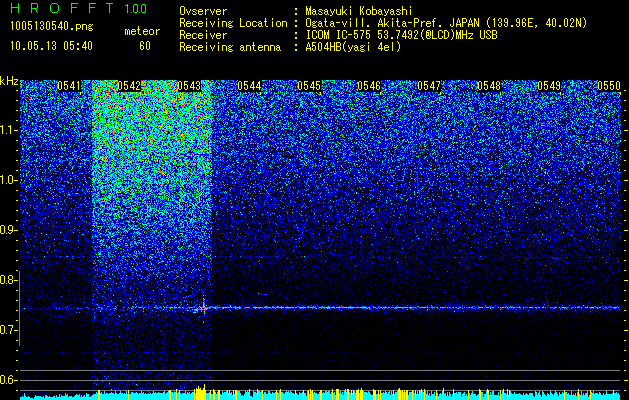The width and height of the screenshot is (629, 400).
Task: Click the timestamp 10.05.13 05:40
Action: click(x=52, y=46)
